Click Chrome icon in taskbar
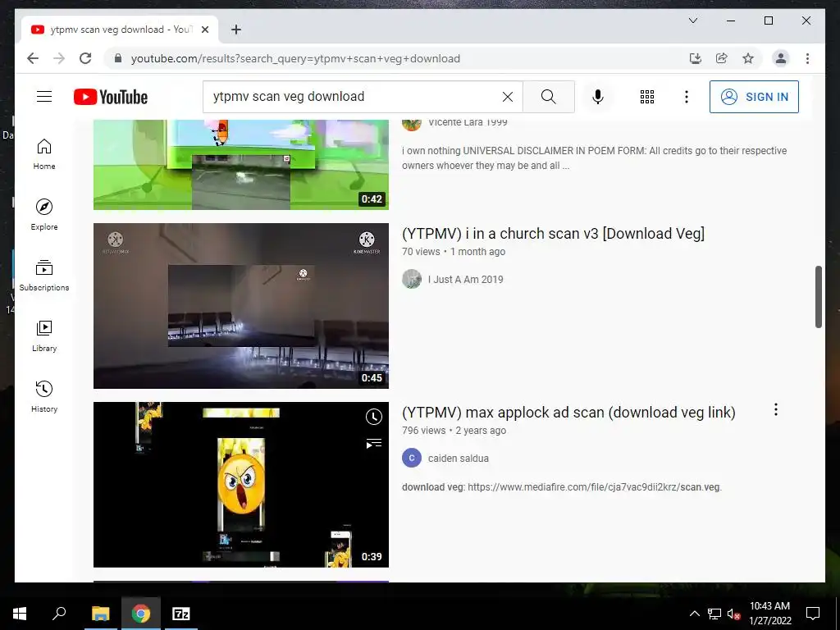The height and width of the screenshot is (630, 840). pos(141,614)
